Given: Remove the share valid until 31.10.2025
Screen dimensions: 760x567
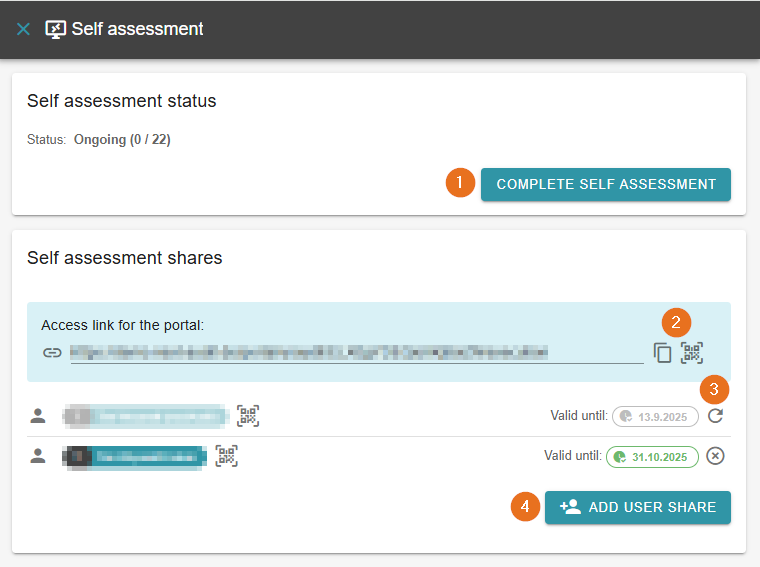Looking at the screenshot, I should pyautogui.click(x=715, y=456).
